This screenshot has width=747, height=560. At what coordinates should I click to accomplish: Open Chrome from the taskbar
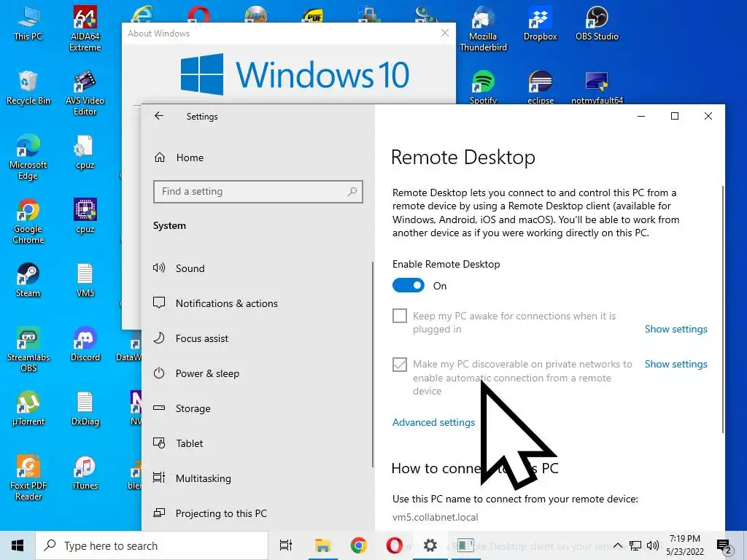point(358,545)
